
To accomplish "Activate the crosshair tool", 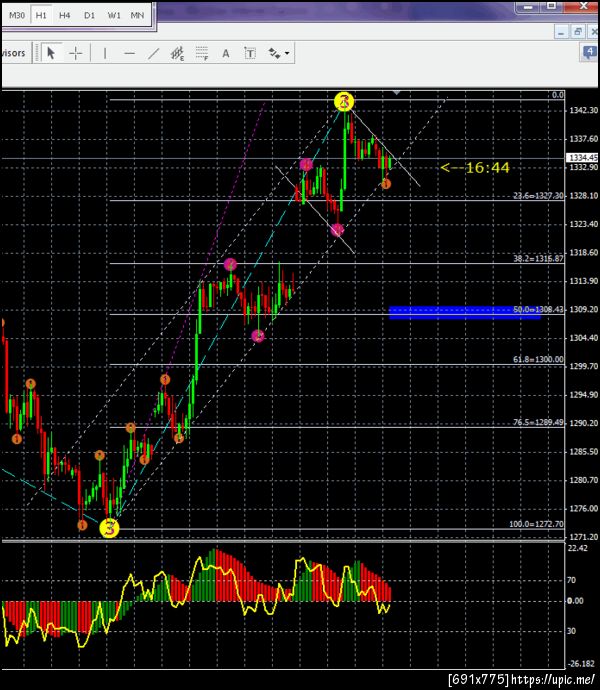I will point(76,54).
